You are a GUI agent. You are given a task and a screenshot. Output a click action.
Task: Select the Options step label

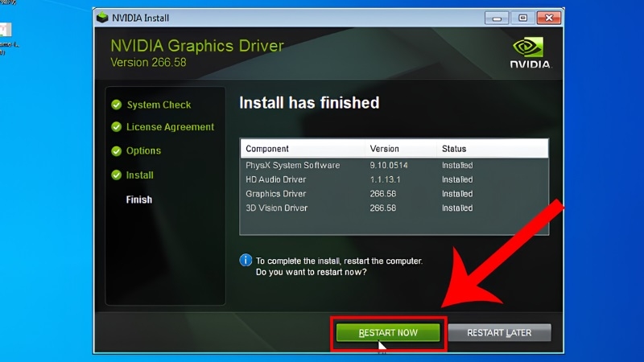click(x=143, y=151)
